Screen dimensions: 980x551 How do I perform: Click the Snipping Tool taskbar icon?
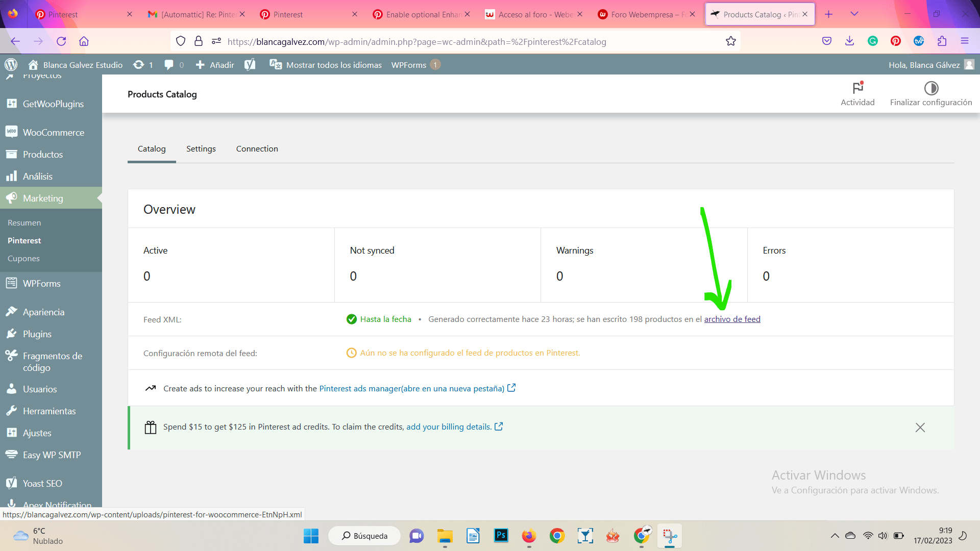[670, 536]
